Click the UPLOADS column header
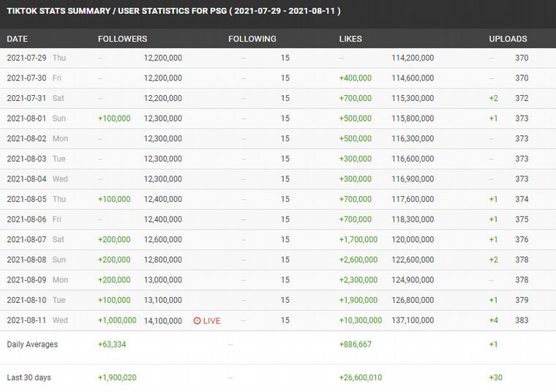 pyautogui.click(x=508, y=39)
